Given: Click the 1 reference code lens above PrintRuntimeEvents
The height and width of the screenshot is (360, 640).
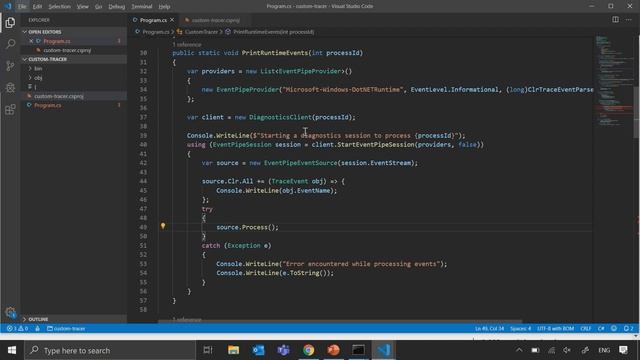Looking at the screenshot, I should click(x=187, y=44).
